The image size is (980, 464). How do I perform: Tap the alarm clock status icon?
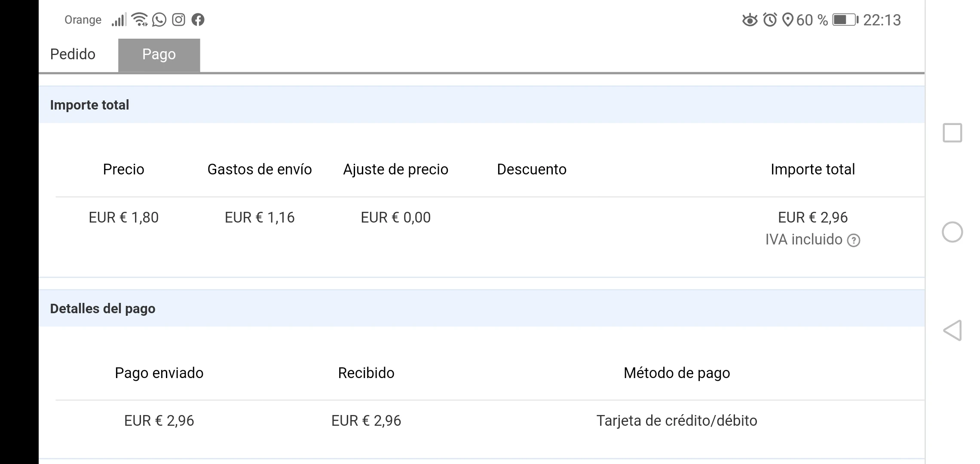click(770, 20)
